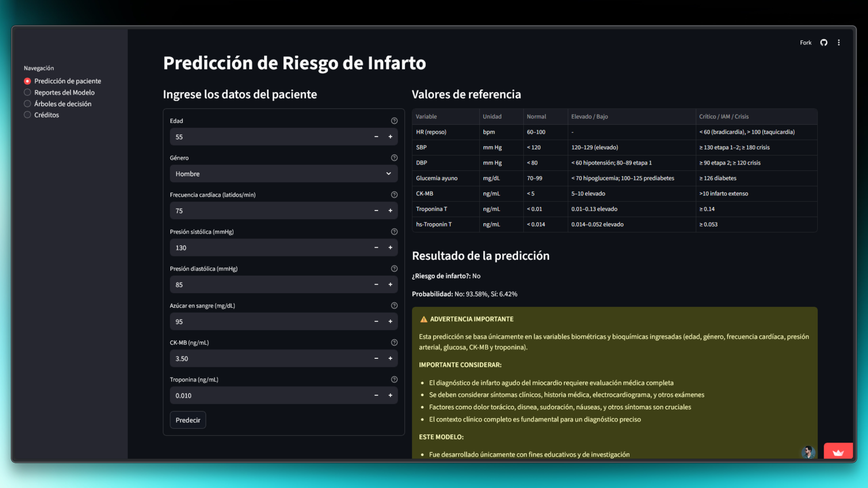This screenshot has height=488, width=868.
Task: Open the three-dot app menu
Action: pyautogui.click(x=839, y=42)
